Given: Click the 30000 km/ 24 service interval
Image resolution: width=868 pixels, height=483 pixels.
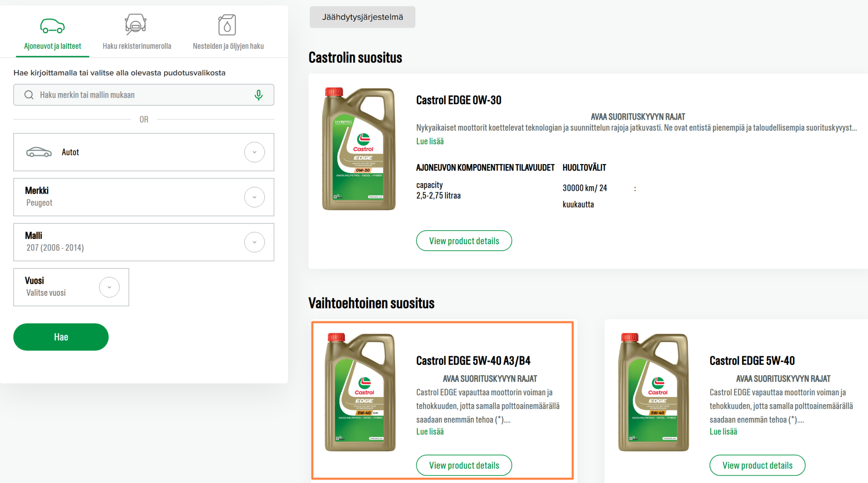Looking at the screenshot, I should pyautogui.click(x=585, y=188).
